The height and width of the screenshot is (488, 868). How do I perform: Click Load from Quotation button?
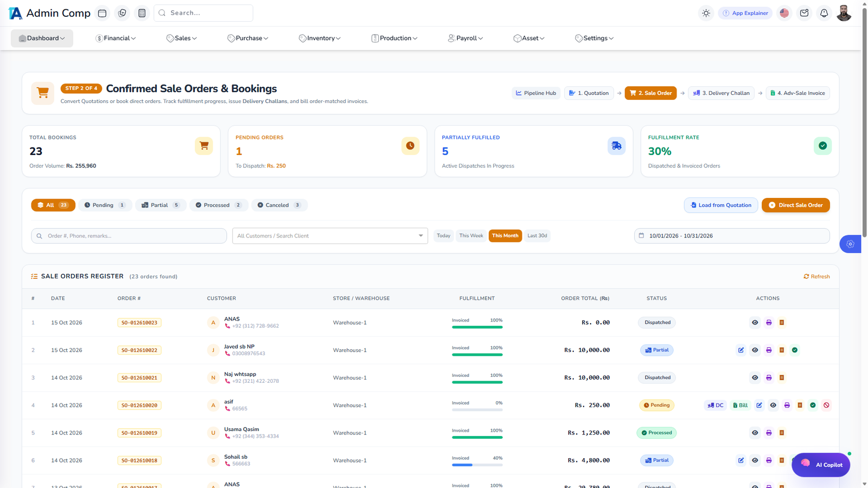[x=721, y=205]
